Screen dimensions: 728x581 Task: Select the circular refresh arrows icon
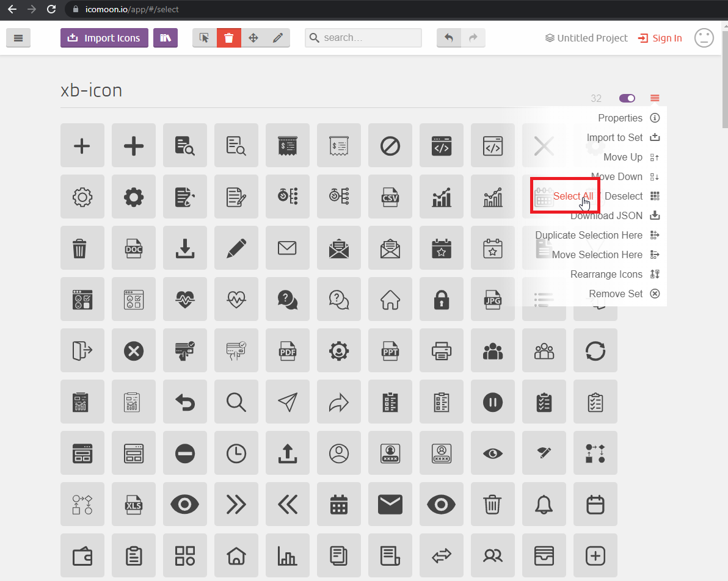click(x=595, y=350)
